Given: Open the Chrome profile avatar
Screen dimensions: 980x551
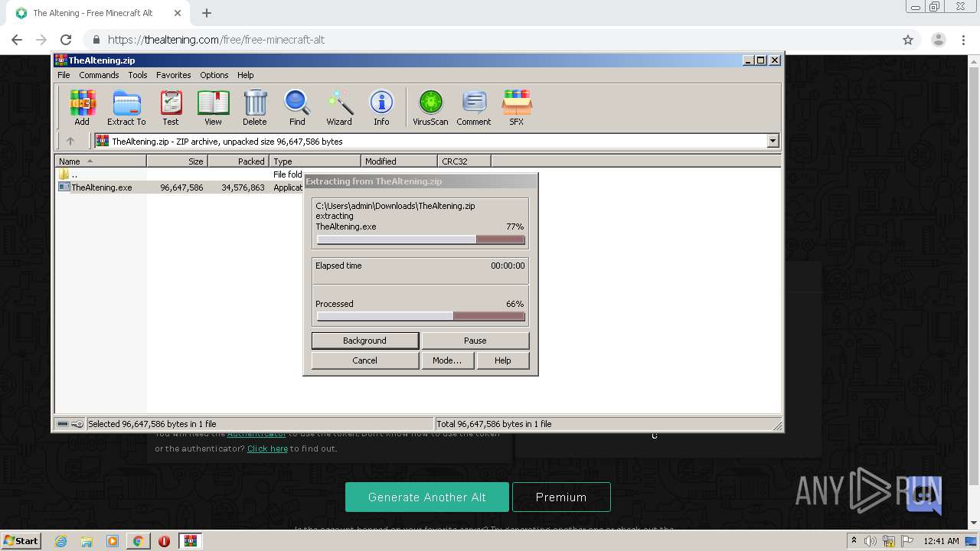Looking at the screenshot, I should coord(939,40).
